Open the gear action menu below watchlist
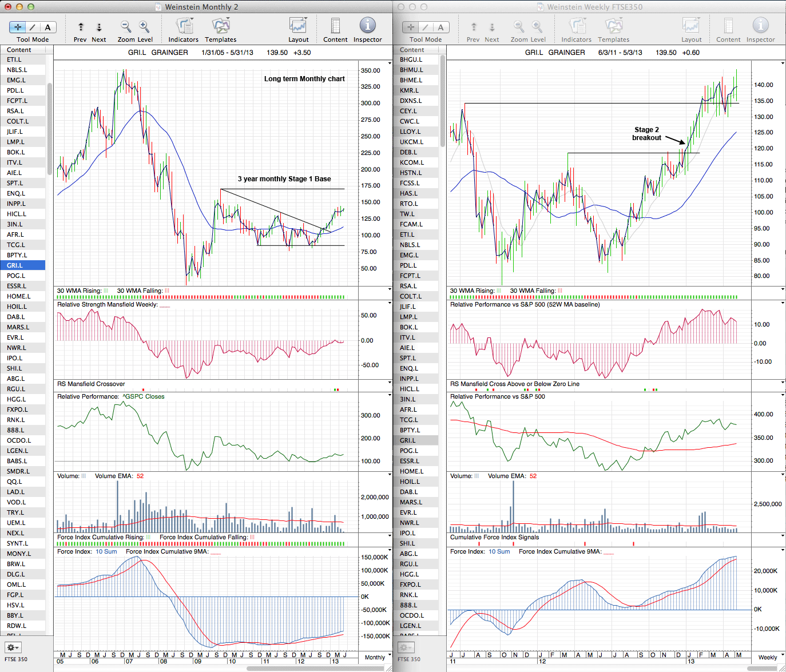786x672 pixels. tap(13, 647)
